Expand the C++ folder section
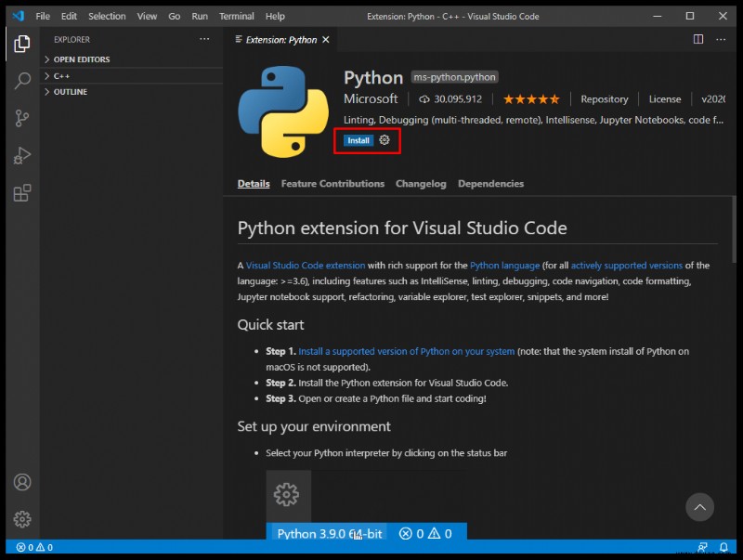Viewport: 743px width, 560px height. [131, 76]
